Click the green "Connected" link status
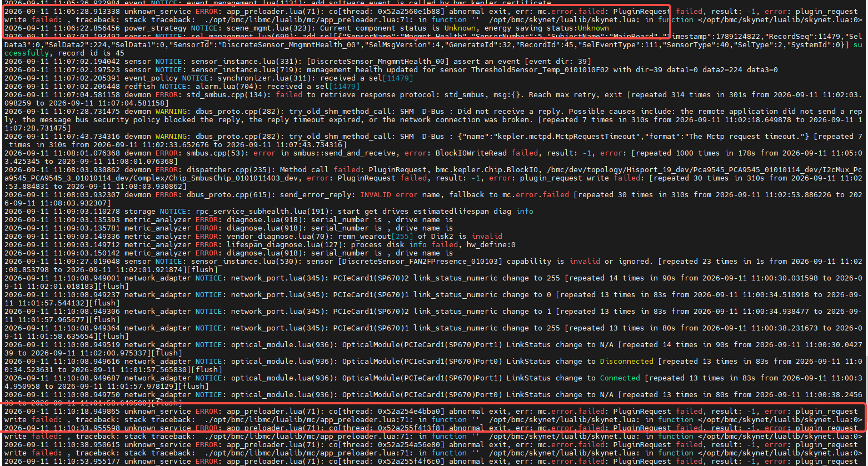Viewport: 868px width, 466px height. pyautogui.click(x=620, y=378)
